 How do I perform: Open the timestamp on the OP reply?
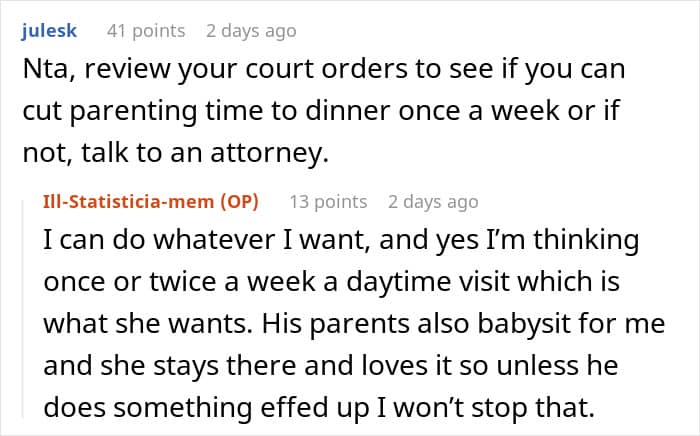tap(432, 202)
